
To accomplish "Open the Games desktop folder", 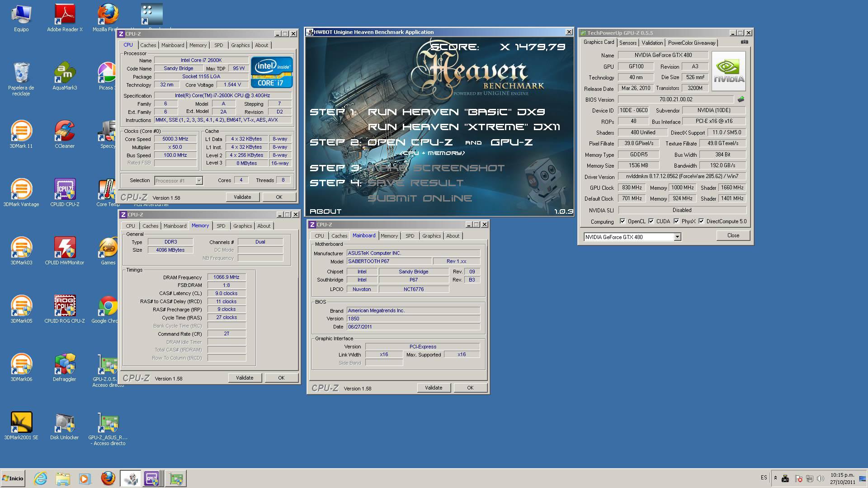I will tap(108, 251).
